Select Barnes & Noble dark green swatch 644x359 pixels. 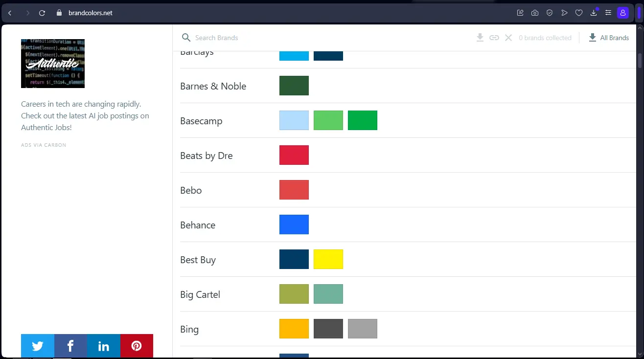coord(294,86)
